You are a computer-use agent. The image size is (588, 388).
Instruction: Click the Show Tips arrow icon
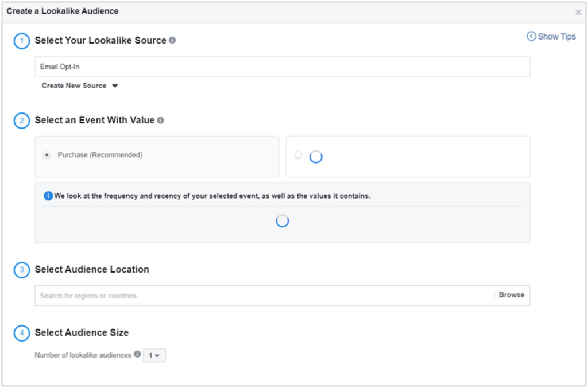(x=531, y=36)
